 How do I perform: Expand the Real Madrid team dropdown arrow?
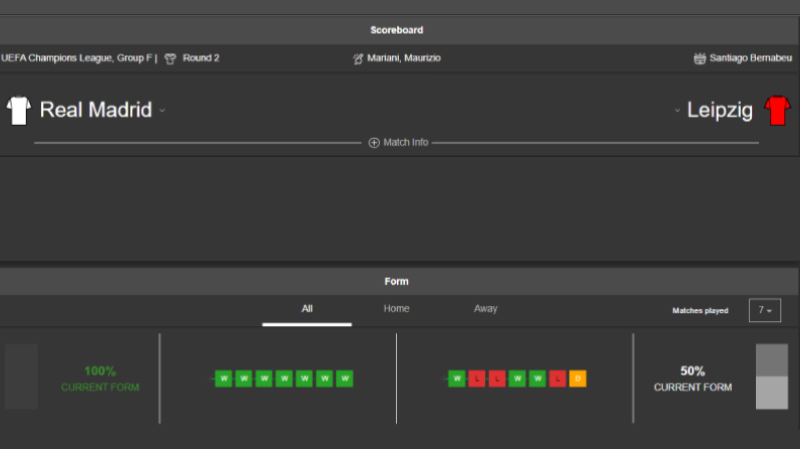(x=162, y=111)
